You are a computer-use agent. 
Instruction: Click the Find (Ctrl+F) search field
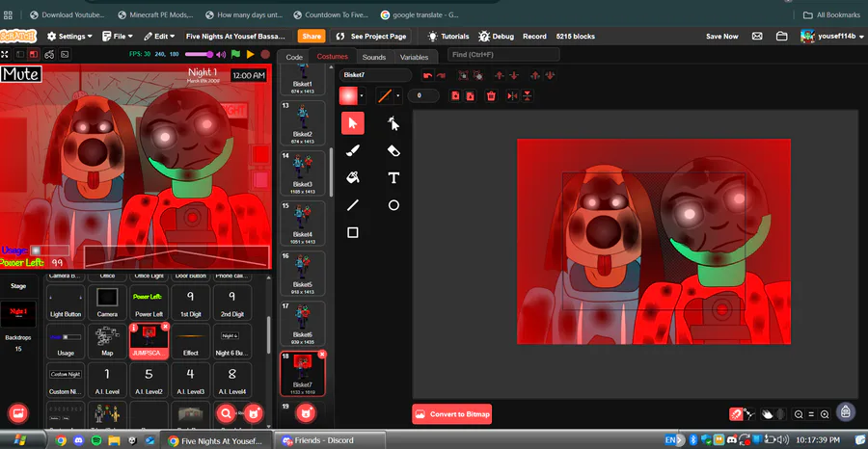503,54
